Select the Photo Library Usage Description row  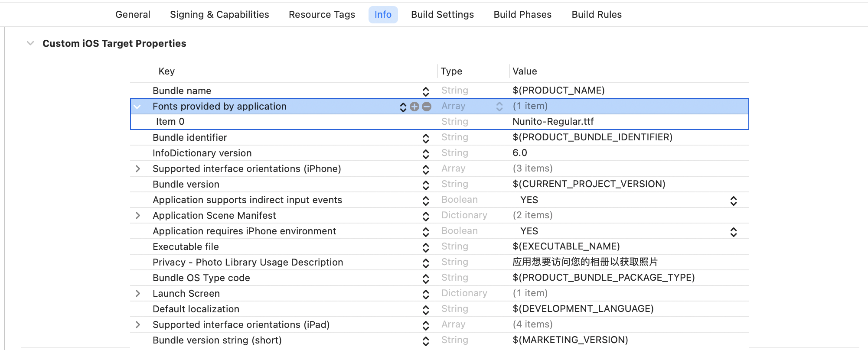[x=248, y=262]
